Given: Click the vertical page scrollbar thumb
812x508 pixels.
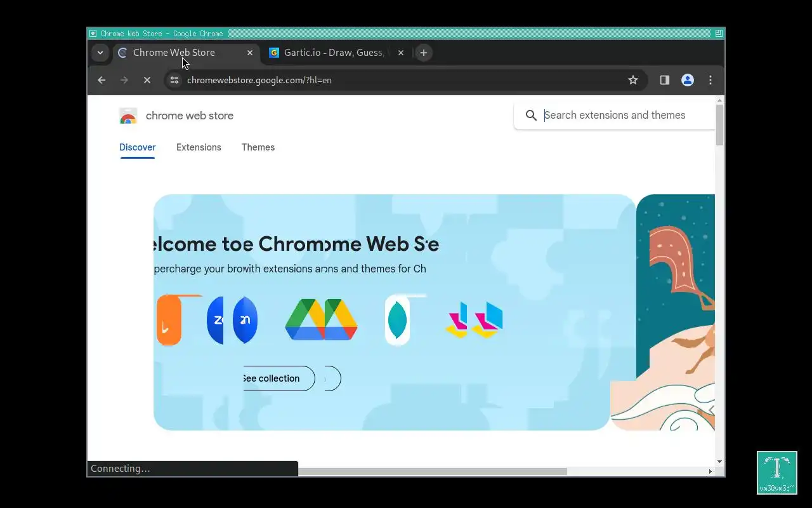Looking at the screenshot, I should [719, 126].
